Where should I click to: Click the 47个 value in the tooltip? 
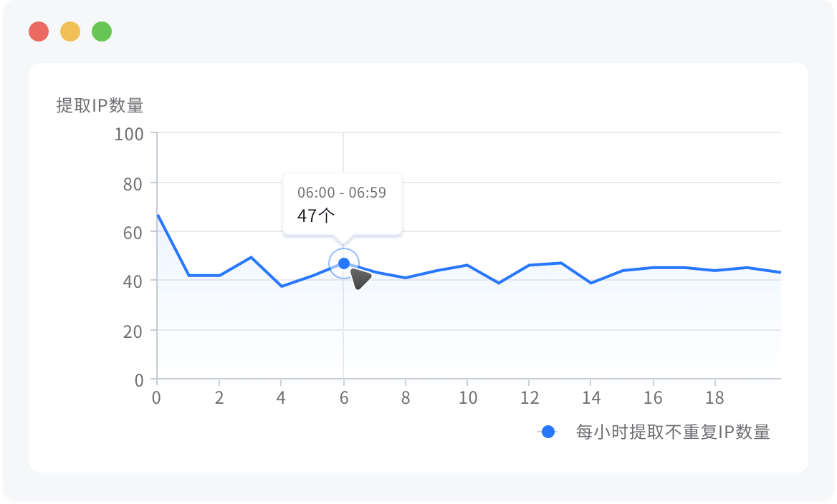[x=316, y=215]
